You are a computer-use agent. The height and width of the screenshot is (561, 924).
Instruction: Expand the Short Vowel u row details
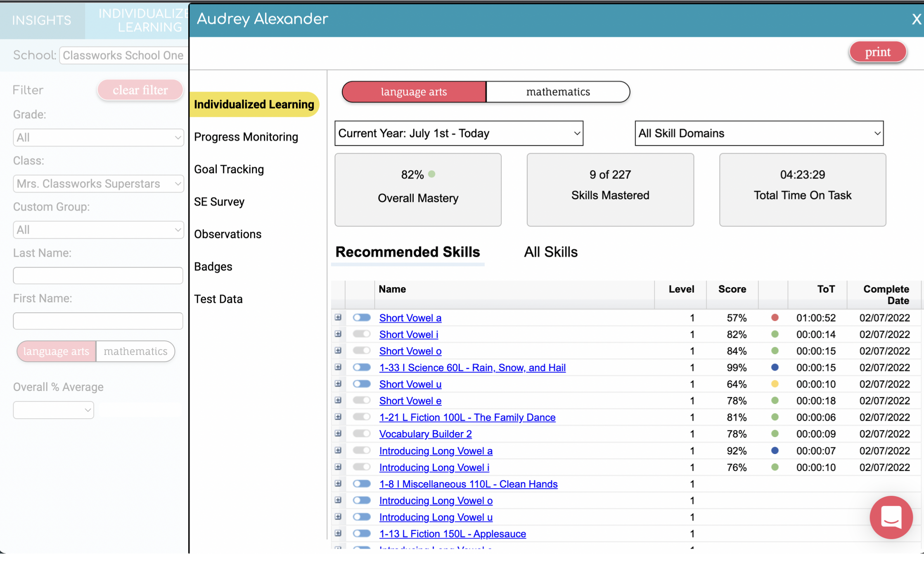(x=338, y=384)
